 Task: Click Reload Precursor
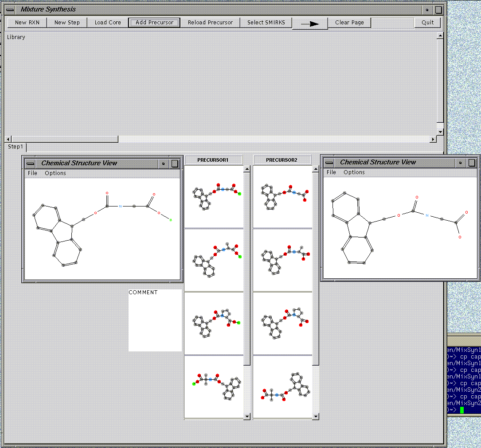(x=210, y=23)
